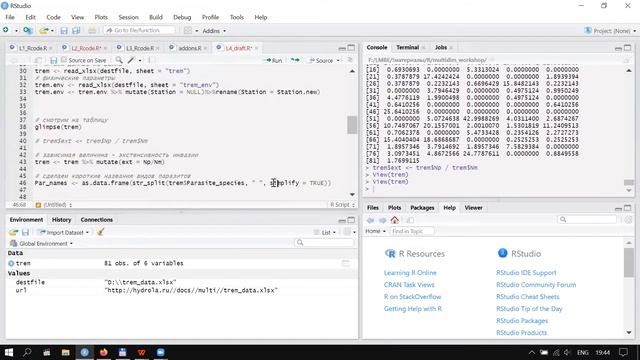Open the List view dropdown
640x360 pixels.
click(x=325, y=232)
